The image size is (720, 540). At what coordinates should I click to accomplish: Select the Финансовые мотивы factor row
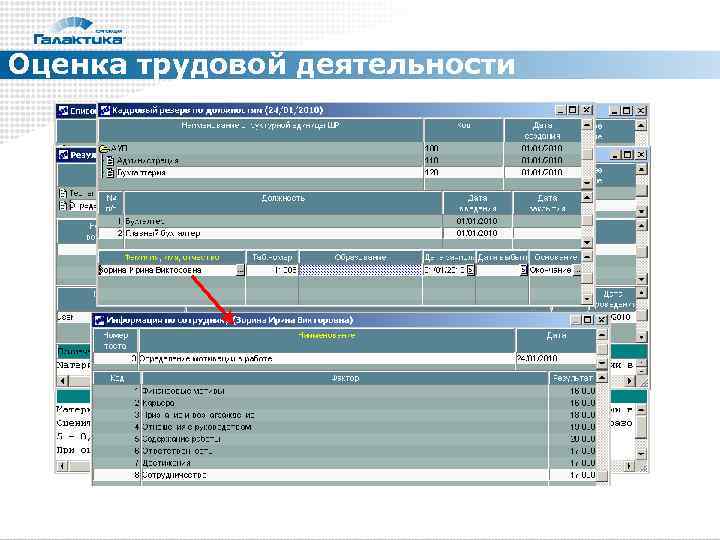pos(344,391)
